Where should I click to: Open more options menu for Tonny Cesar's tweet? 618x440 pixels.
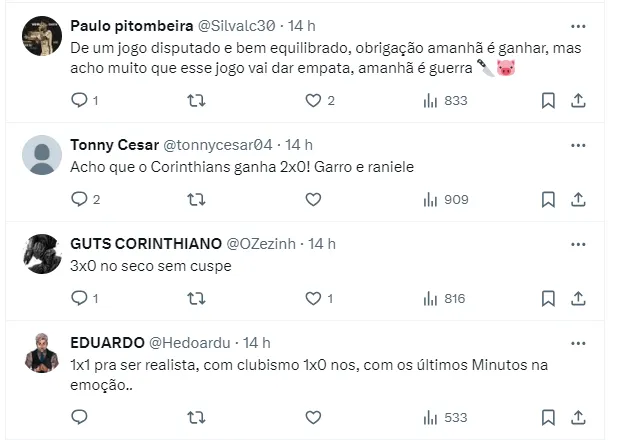[x=578, y=145]
